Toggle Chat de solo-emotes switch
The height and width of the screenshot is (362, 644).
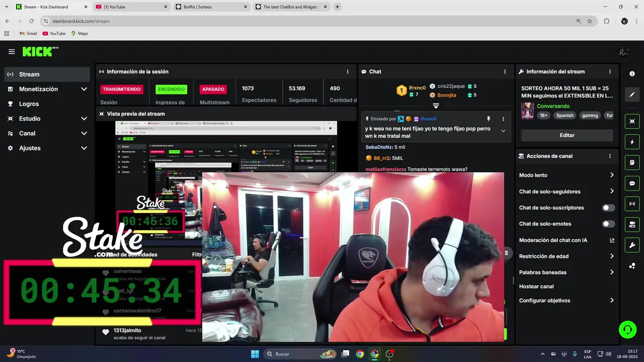pos(608,224)
